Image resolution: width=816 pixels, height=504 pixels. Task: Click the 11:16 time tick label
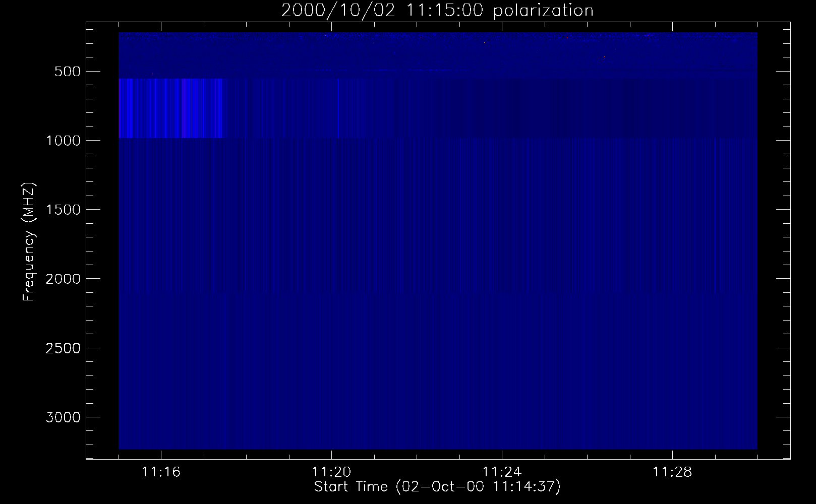[161, 472]
